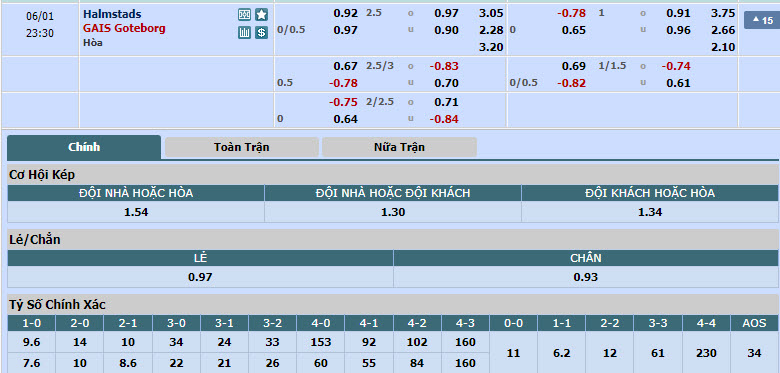Pick first-half under 1/1.5 odds 0.61

pos(679,83)
